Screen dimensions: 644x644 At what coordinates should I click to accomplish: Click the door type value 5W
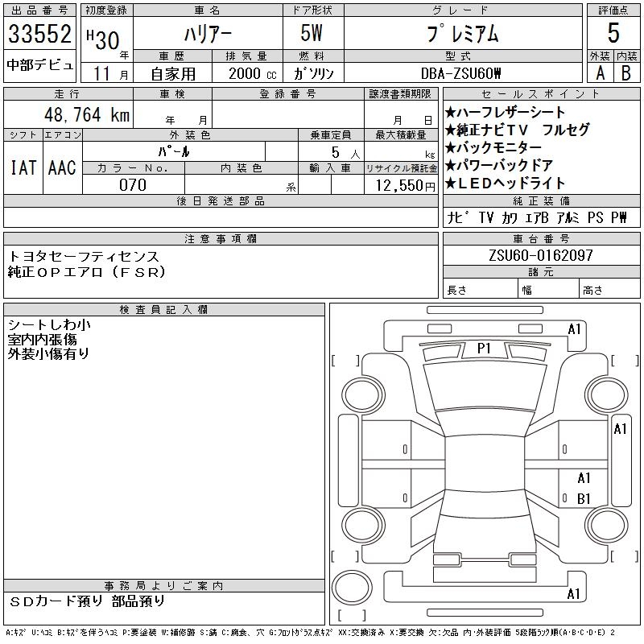[312, 33]
